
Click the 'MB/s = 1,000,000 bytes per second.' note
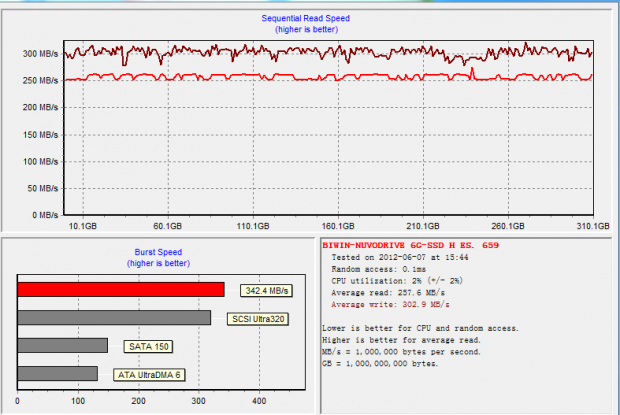[x=401, y=352]
